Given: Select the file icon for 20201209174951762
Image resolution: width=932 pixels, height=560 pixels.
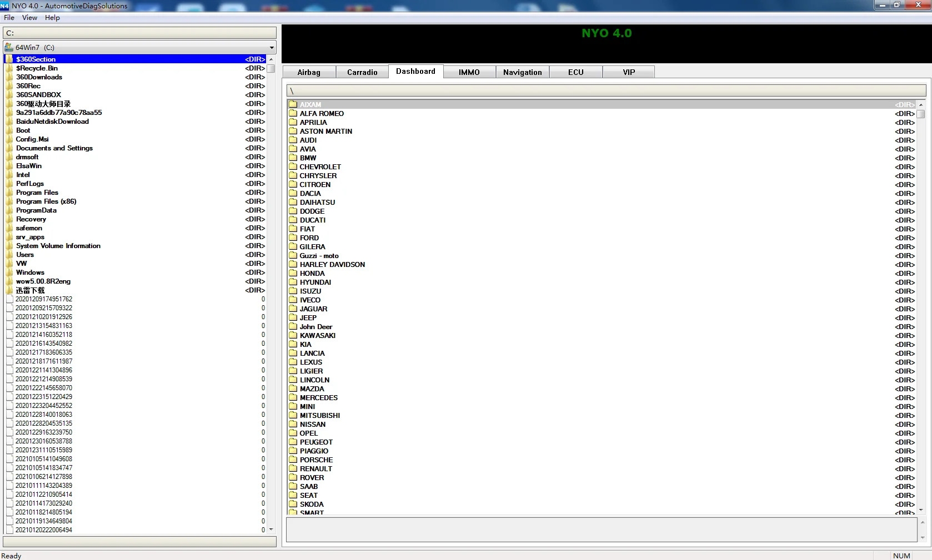Looking at the screenshot, I should (x=9, y=299).
